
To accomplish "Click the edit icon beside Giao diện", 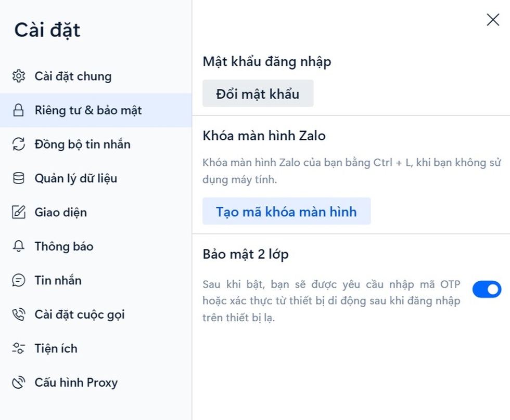I will 19,212.
